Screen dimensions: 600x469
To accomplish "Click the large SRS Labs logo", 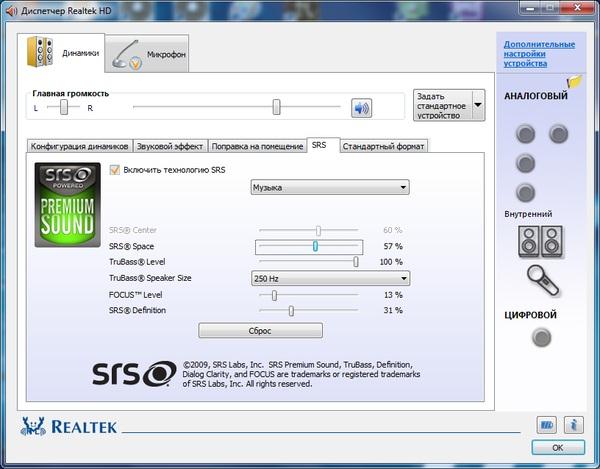I will [x=134, y=374].
